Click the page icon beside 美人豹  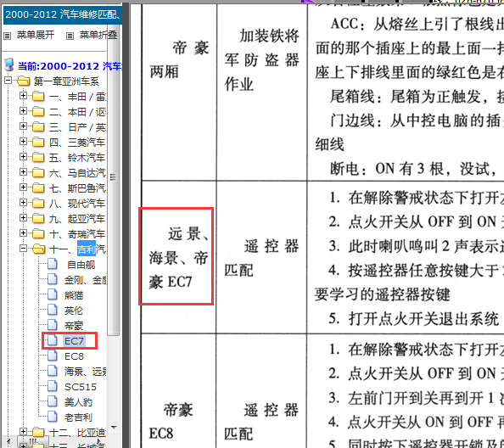pyautogui.click(x=53, y=401)
